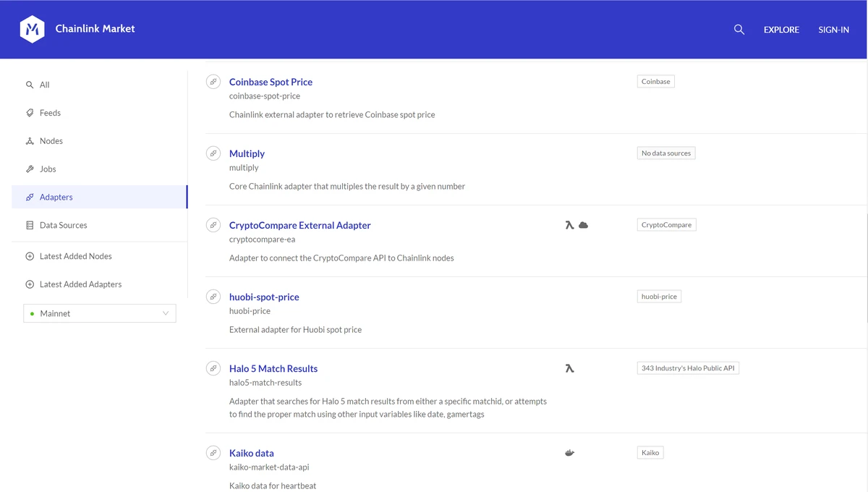
Task: Click the link icon beside huobi-spot-price
Action: [213, 297]
